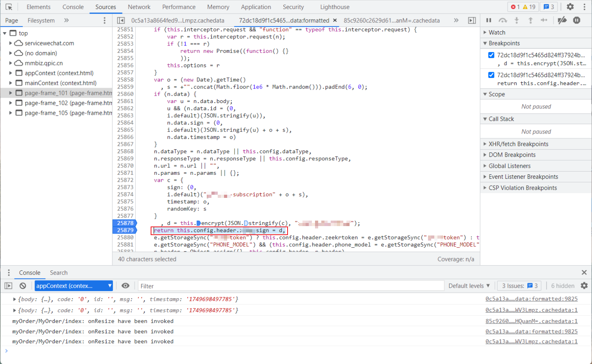
Task: Show more navigator tabs chevron
Action: [66, 20]
